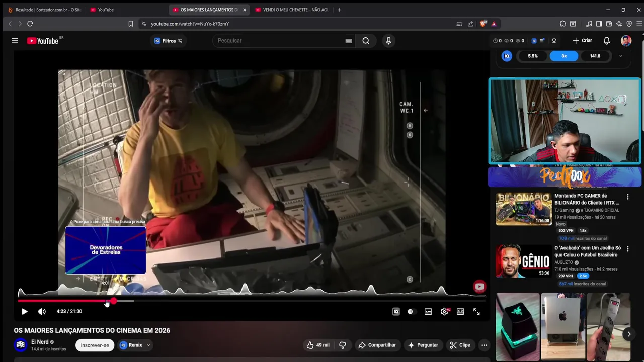Open Brave Shields lion icon
This screenshot has width=644, height=362.
(x=484, y=24)
